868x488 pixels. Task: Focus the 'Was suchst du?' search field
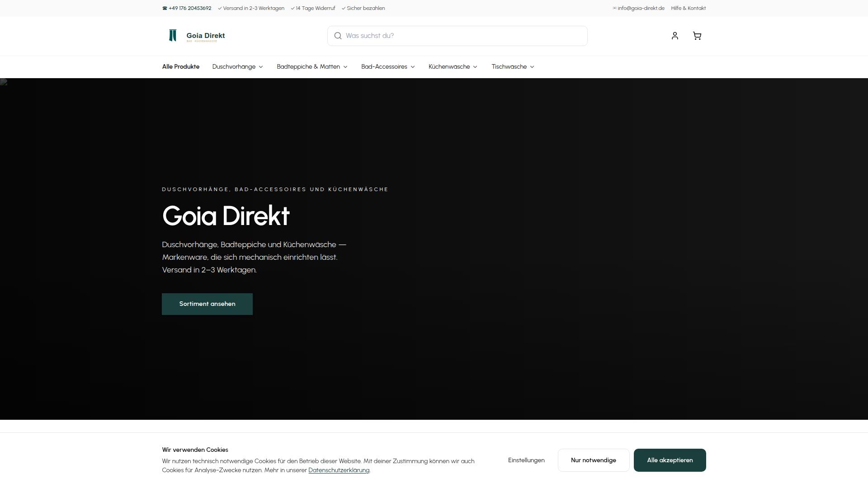457,36
